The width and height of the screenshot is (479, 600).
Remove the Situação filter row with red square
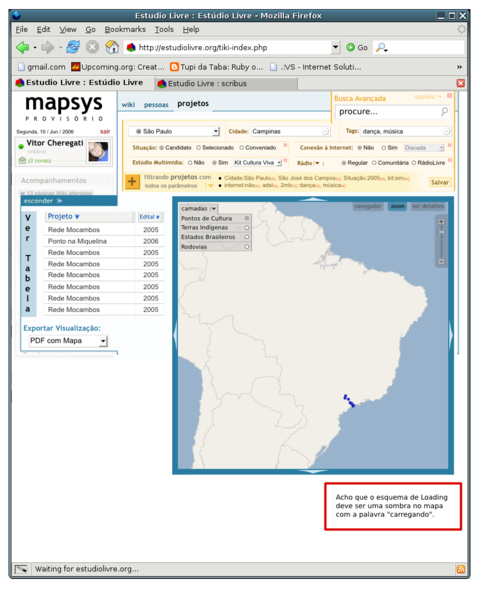tap(285, 145)
